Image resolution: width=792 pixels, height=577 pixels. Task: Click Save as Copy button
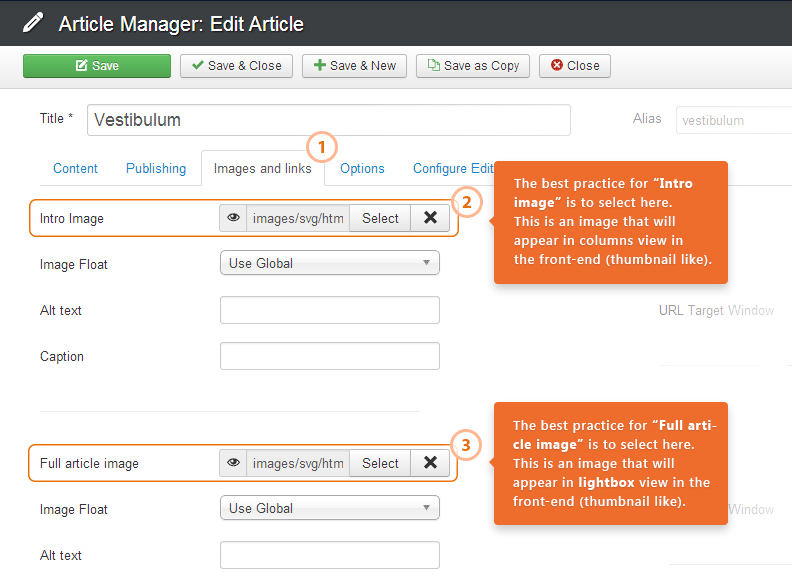click(x=473, y=66)
